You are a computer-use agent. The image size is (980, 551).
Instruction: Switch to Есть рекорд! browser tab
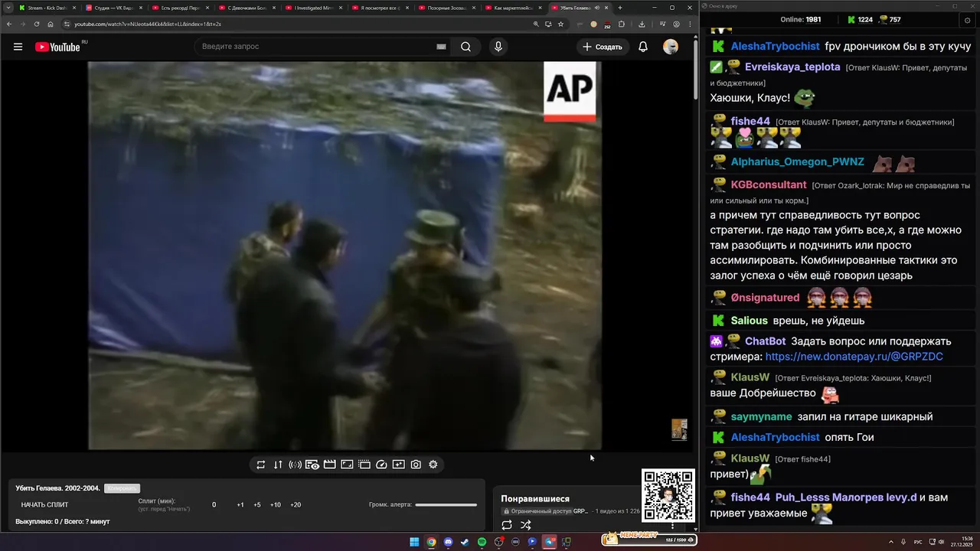pos(181,8)
